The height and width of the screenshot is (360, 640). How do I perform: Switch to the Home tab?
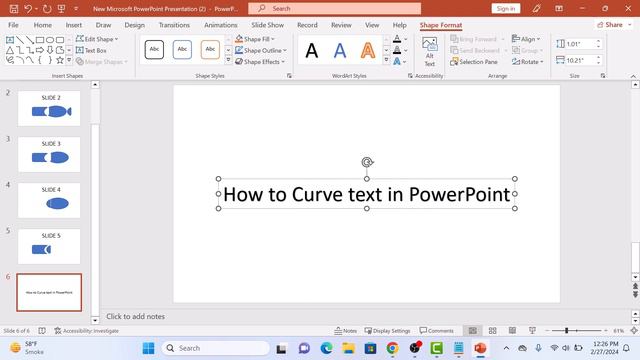tap(42, 25)
